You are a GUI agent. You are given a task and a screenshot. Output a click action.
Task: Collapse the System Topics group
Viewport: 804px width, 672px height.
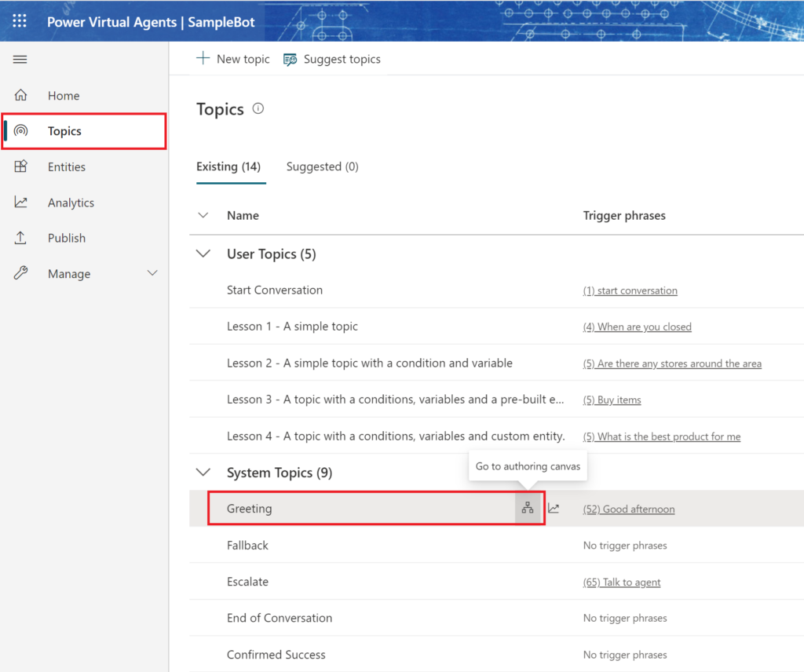(x=203, y=472)
